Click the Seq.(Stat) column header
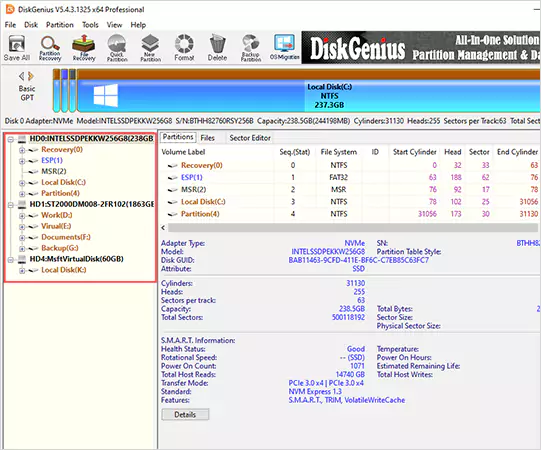Image resolution: width=541 pixels, height=450 pixels. coord(295,152)
